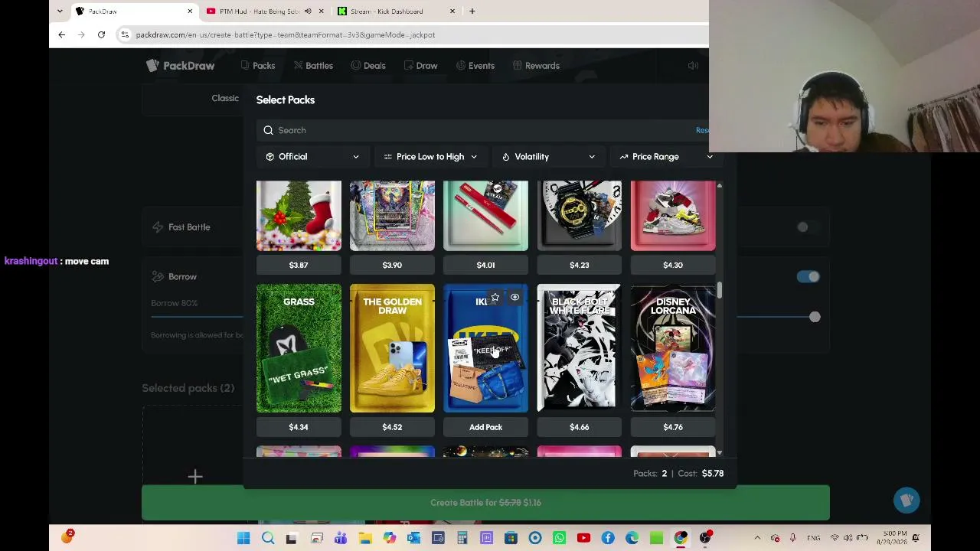Adjust the Borrow percentage slider handle
Viewport: 980px width, 551px height.
(x=815, y=317)
